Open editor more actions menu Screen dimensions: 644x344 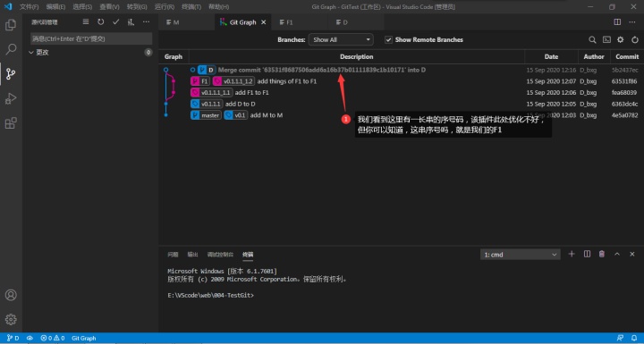(632, 21)
